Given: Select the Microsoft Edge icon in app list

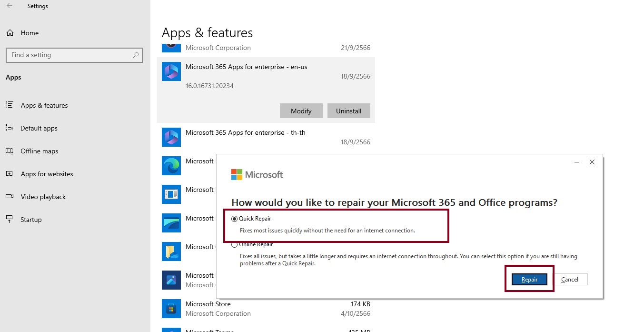Looking at the screenshot, I should pos(171,166).
